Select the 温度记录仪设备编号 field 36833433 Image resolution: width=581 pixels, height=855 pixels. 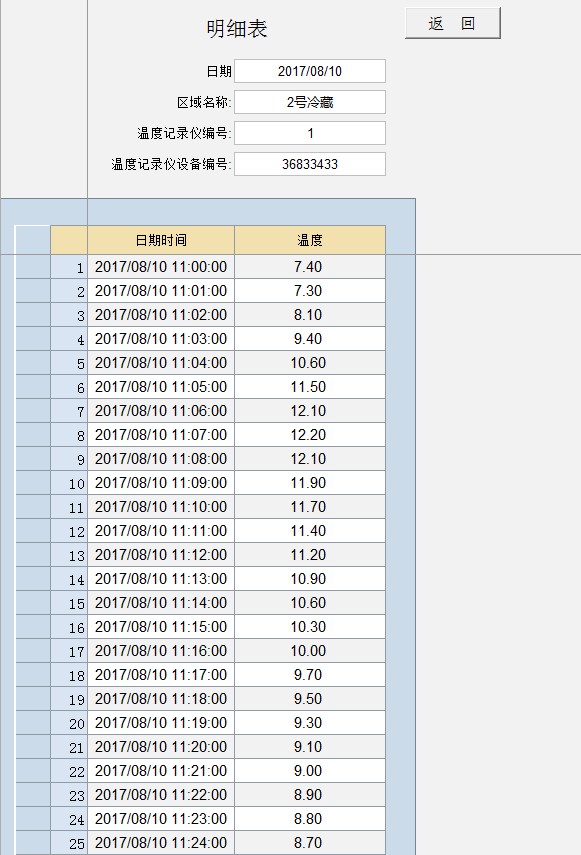click(x=310, y=164)
